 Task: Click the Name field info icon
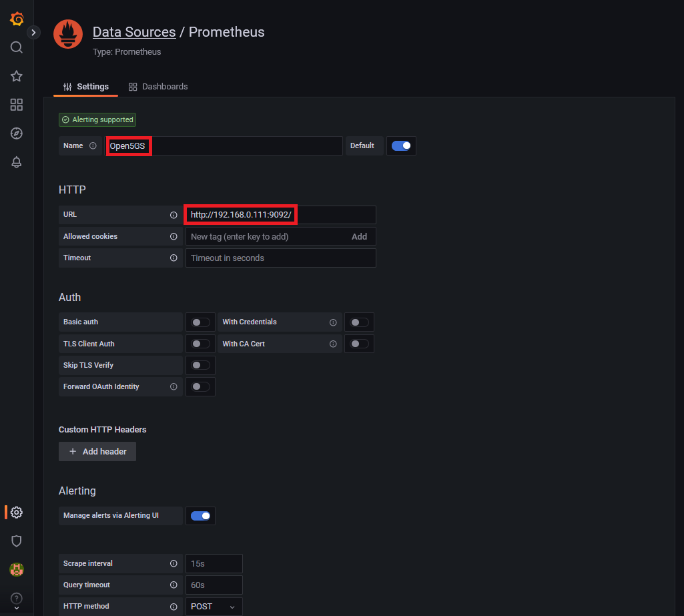[93, 145]
